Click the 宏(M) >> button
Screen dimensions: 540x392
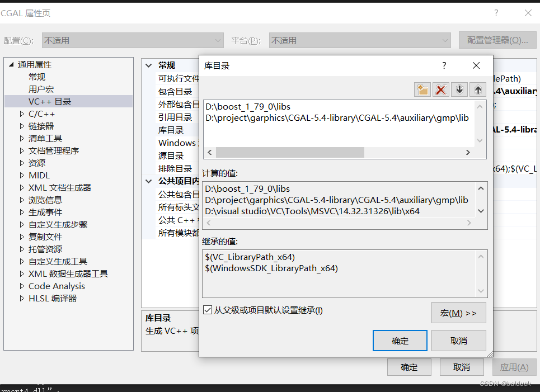(x=458, y=313)
